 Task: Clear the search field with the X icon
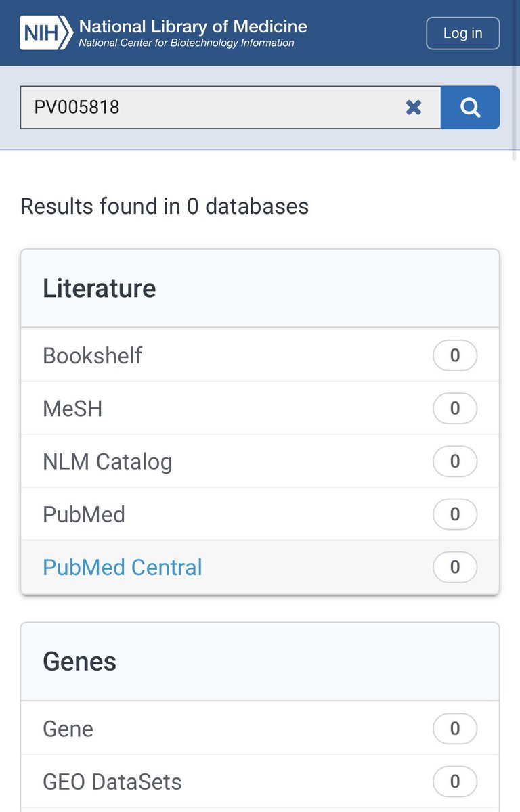tap(414, 107)
